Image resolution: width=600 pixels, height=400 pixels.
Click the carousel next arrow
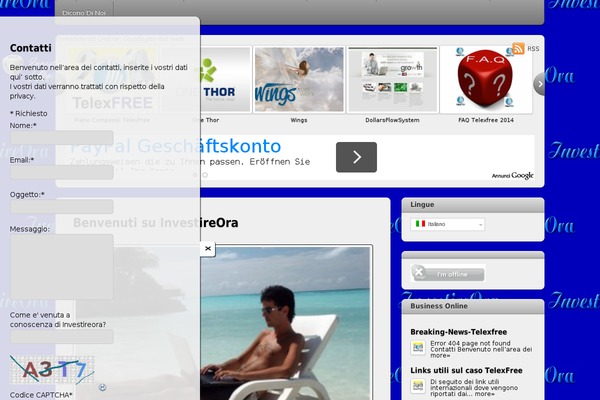point(539,84)
